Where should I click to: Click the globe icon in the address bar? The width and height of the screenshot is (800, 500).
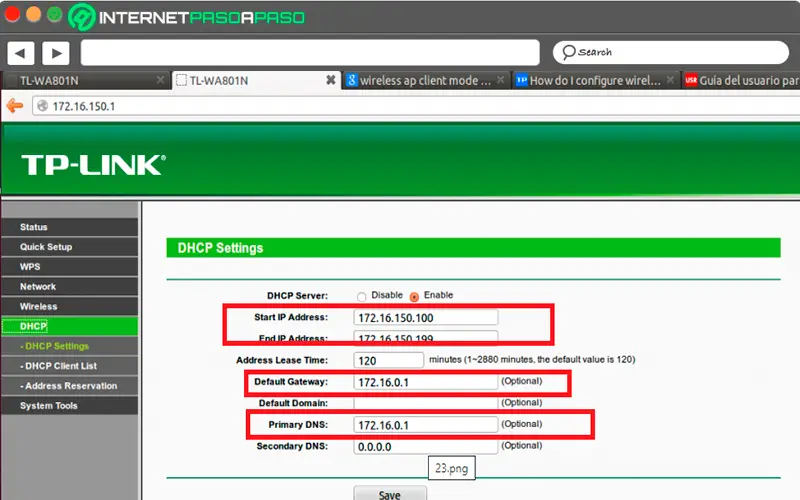(x=43, y=106)
